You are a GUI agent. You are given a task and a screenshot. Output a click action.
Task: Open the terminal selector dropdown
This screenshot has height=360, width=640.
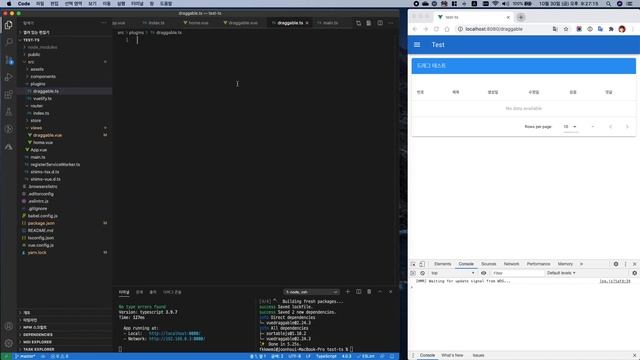311,292
